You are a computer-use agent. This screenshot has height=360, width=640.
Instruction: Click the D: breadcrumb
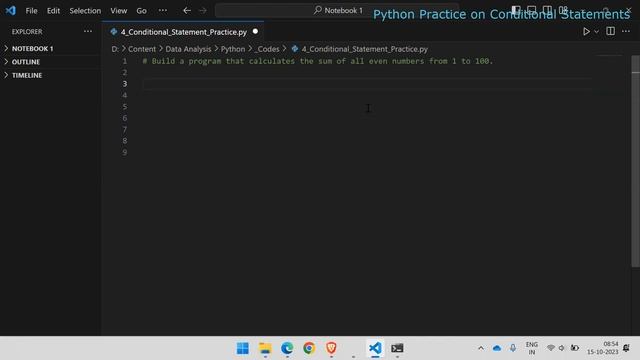(x=115, y=49)
